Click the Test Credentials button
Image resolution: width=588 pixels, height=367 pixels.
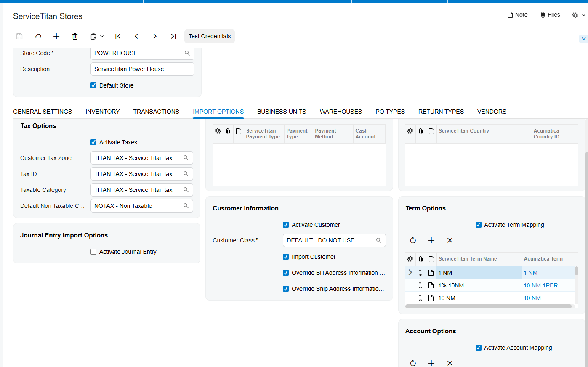(x=210, y=36)
